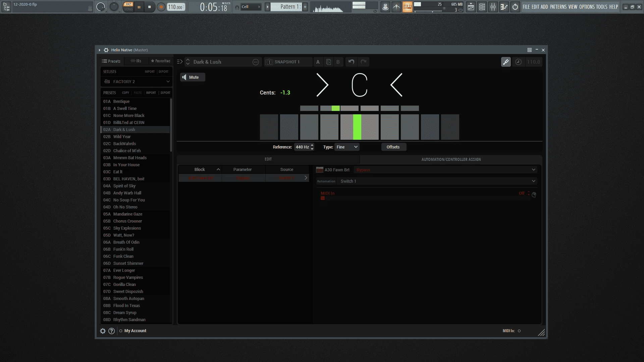The width and height of the screenshot is (644, 362).
Task: Copy A to B with the copy icon
Action: tap(329, 62)
